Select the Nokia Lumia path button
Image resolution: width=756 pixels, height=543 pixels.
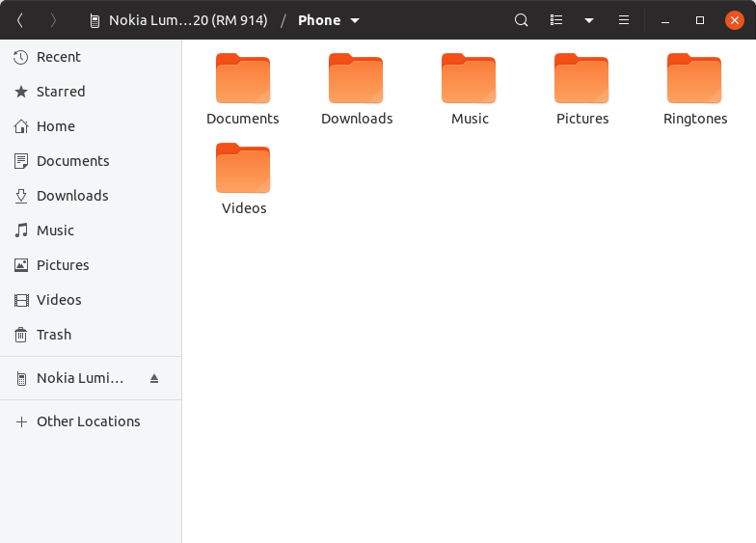(x=178, y=20)
